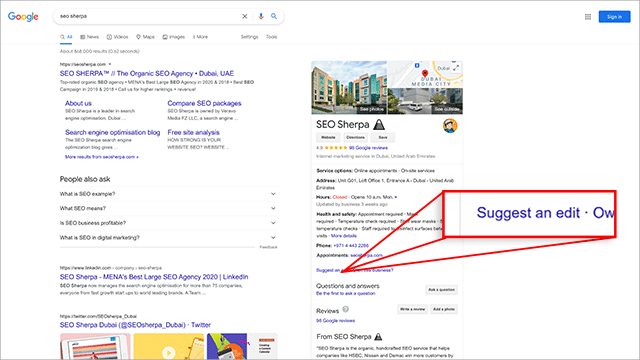Viewport: 640px width, 360px height.
Task: Clear the search box with X
Action: pyautogui.click(x=244, y=16)
